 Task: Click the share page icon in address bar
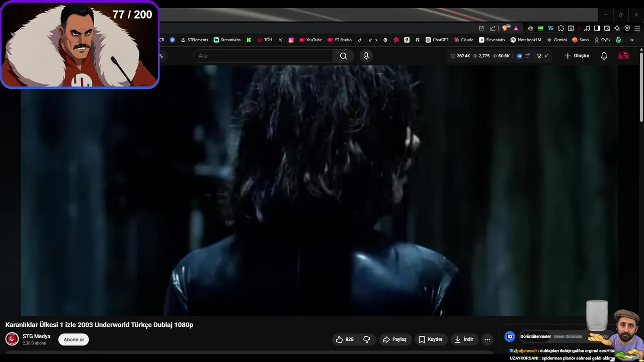(x=493, y=28)
